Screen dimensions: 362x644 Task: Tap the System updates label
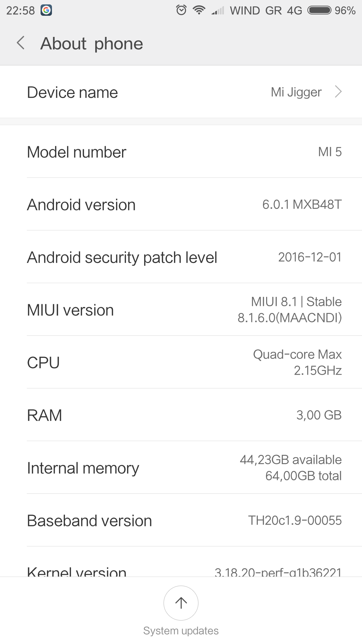[181, 631]
